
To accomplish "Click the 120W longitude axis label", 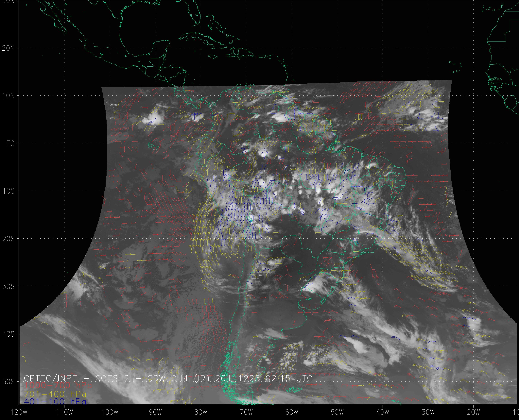I will [x=19, y=412].
